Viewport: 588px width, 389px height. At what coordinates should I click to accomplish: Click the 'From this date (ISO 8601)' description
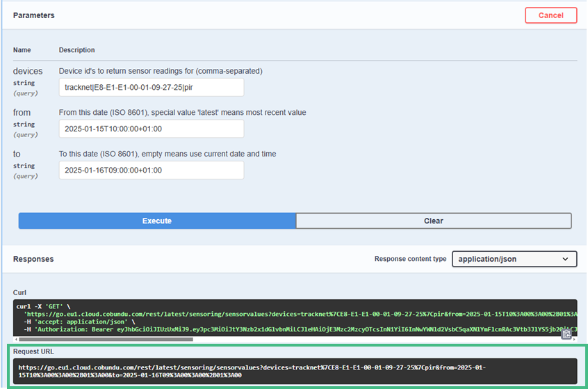coord(182,112)
